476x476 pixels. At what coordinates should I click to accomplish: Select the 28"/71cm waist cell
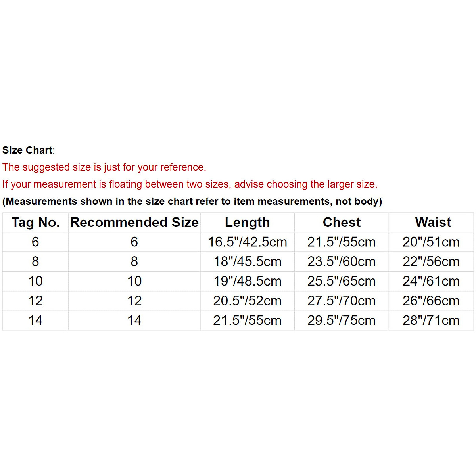(x=431, y=321)
